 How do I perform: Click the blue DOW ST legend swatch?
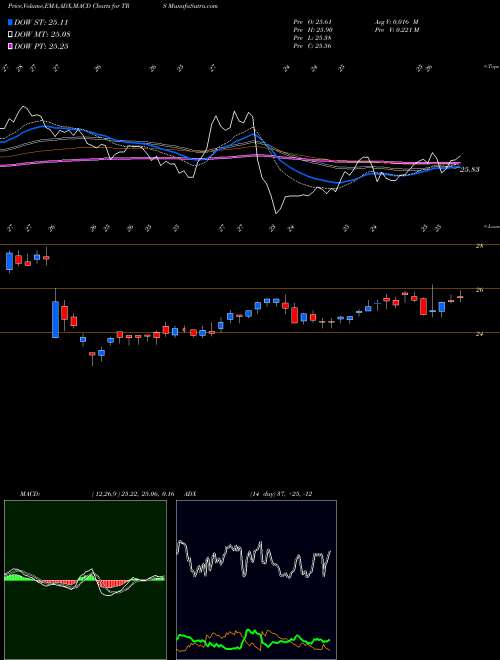11,22
